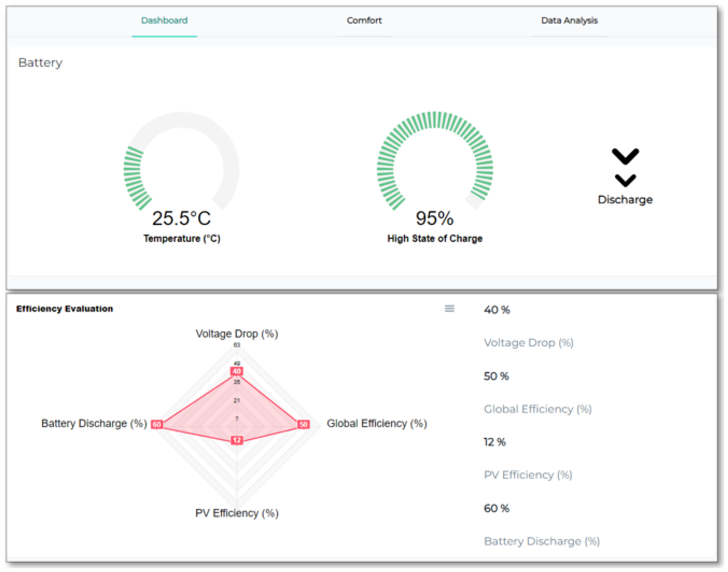
Task: Click the Efficiency Evaluation chart title
Action: click(x=65, y=308)
